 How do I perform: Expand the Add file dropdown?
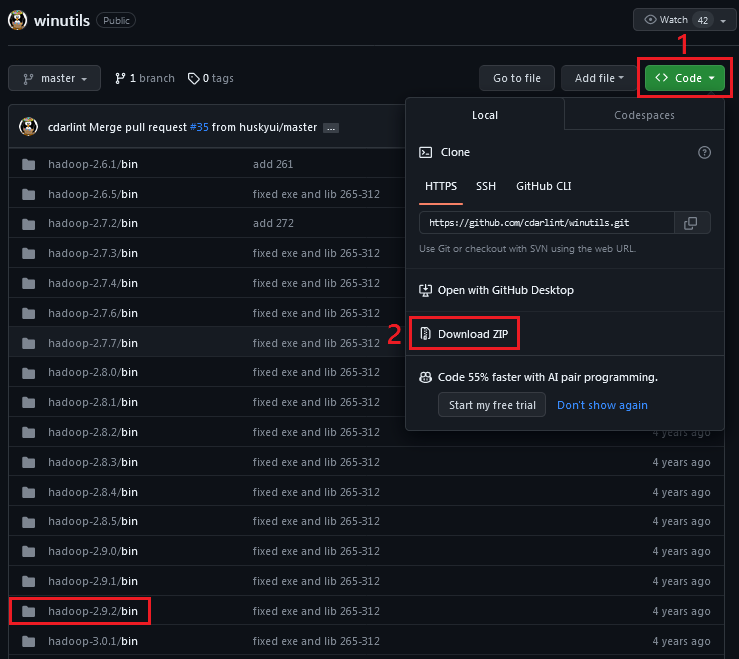(x=599, y=78)
